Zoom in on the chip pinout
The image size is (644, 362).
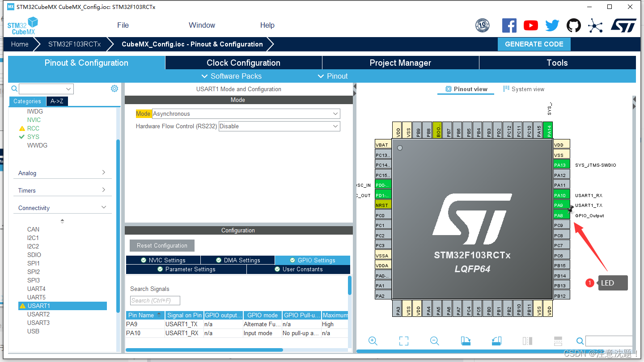coord(373,341)
